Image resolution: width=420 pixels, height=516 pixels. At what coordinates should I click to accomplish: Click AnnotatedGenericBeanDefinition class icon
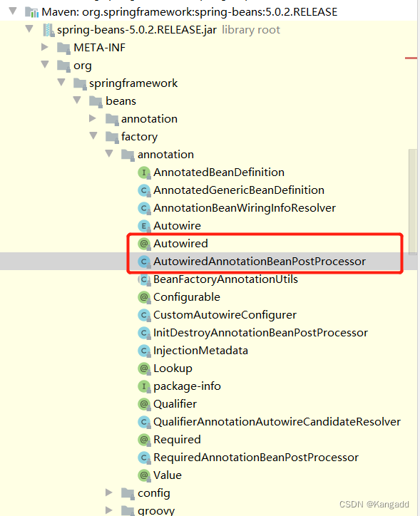(144, 190)
